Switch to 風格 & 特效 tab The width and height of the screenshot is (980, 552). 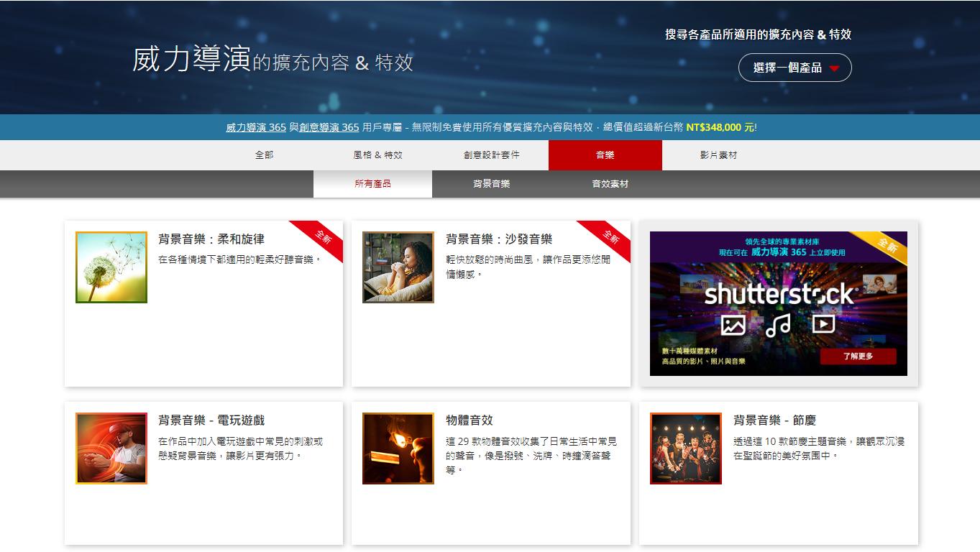point(378,155)
